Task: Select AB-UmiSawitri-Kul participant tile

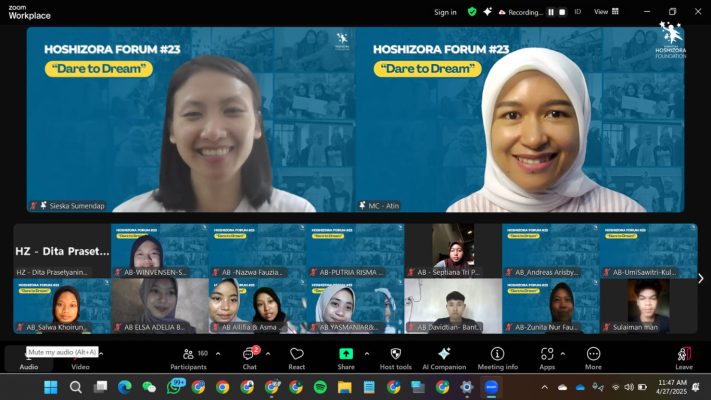Action: point(648,251)
